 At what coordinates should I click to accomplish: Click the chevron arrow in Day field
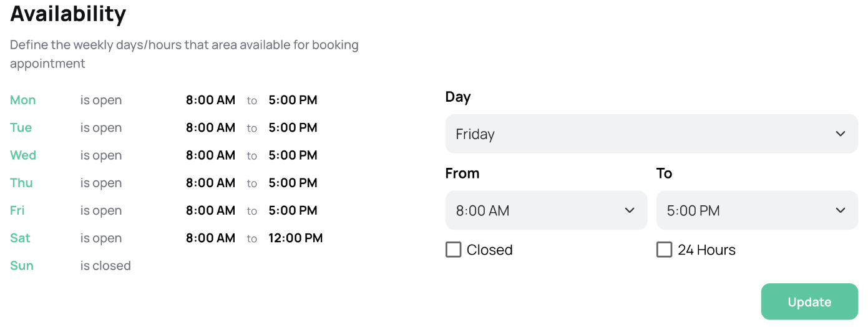pyautogui.click(x=840, y=134)
